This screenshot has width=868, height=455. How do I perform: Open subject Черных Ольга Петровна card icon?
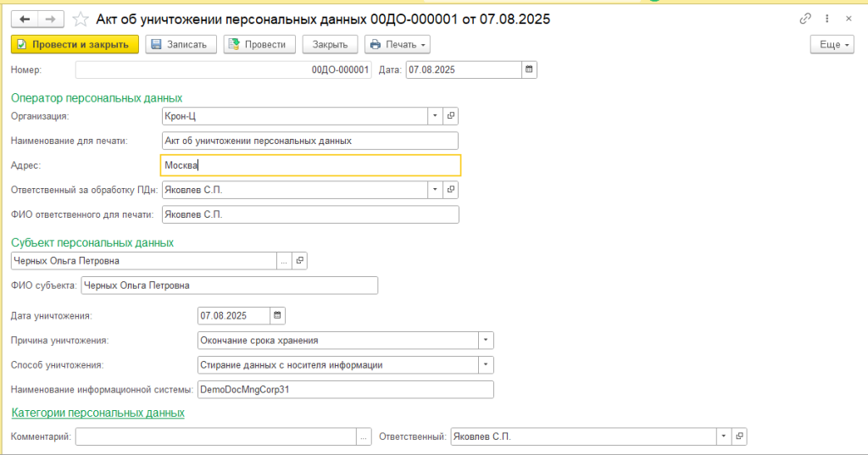pos(299,261)
